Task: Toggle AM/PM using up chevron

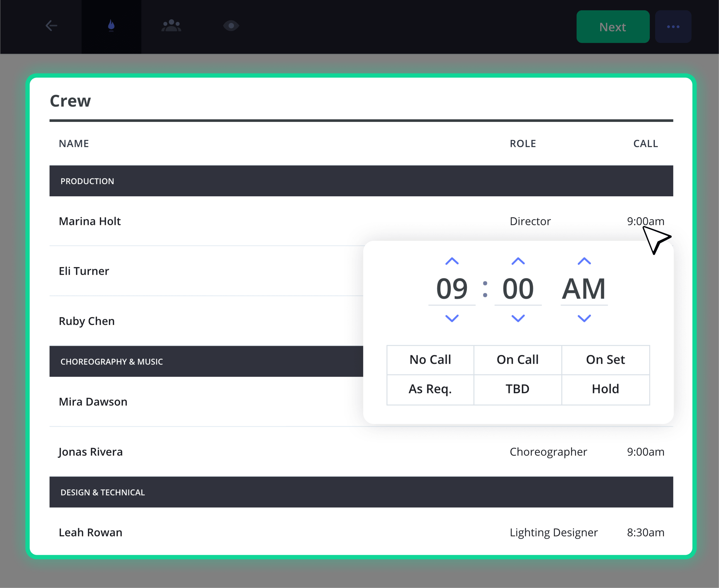Action: point(584,261)
